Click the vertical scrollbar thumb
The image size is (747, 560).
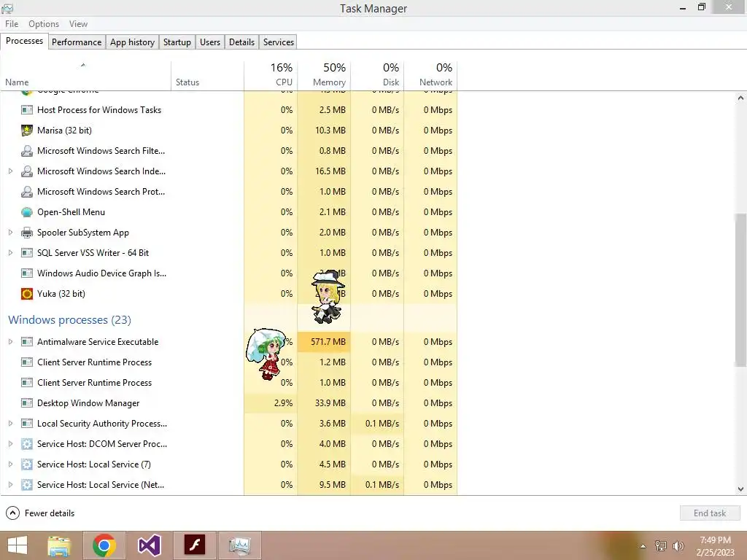pyautogui.click(x=740, y=290)
